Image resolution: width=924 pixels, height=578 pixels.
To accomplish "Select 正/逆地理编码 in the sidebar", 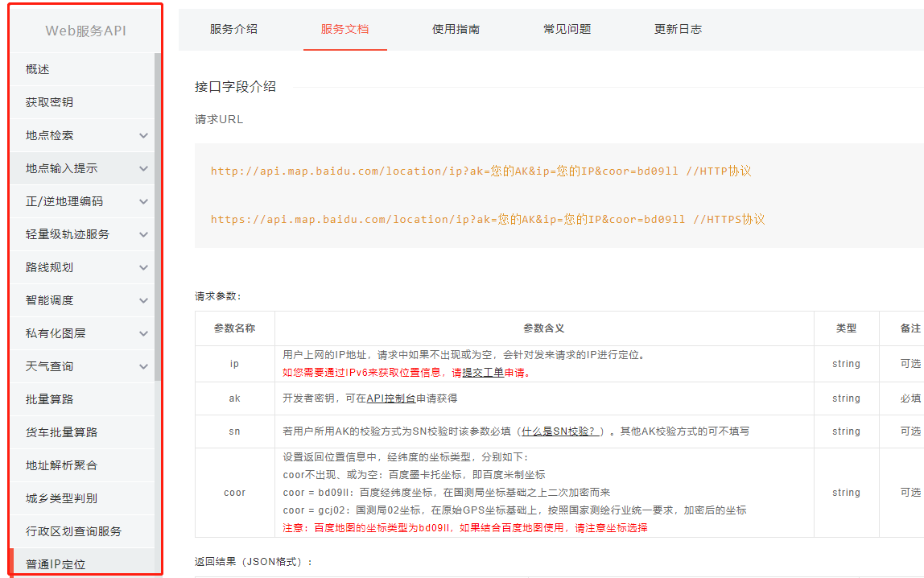I will pyautogui.click(x=64, y=201).
